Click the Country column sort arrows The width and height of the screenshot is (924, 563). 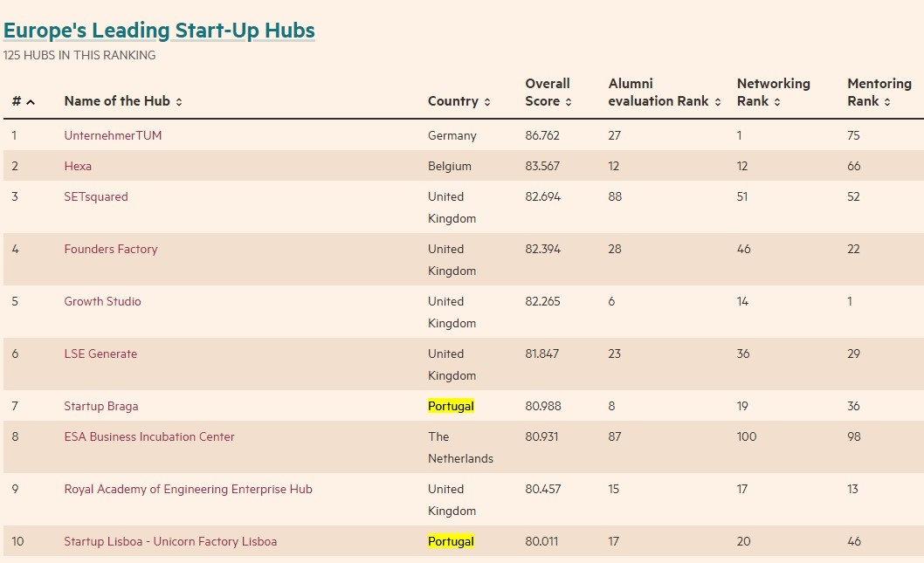click(487, 102)
